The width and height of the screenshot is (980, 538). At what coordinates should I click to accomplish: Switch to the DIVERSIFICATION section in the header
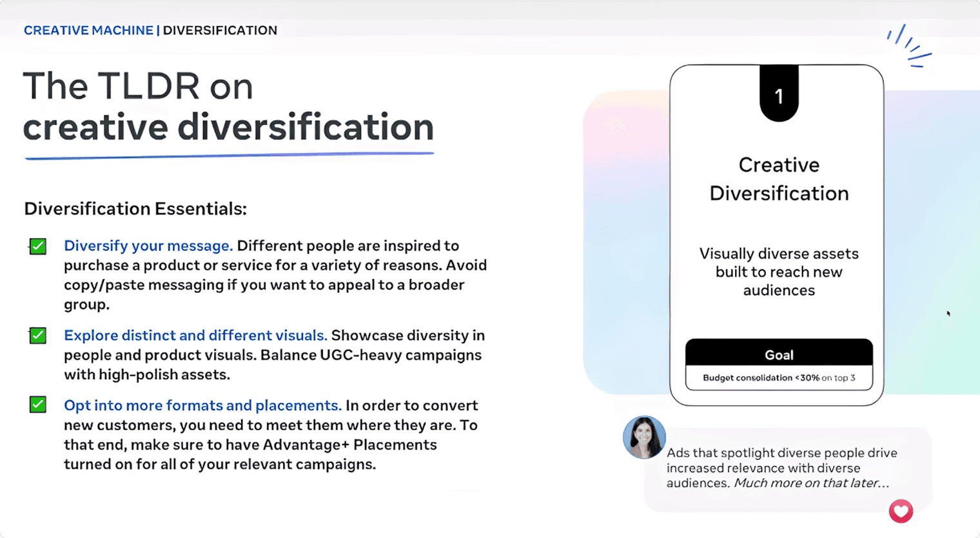point(220,30)
